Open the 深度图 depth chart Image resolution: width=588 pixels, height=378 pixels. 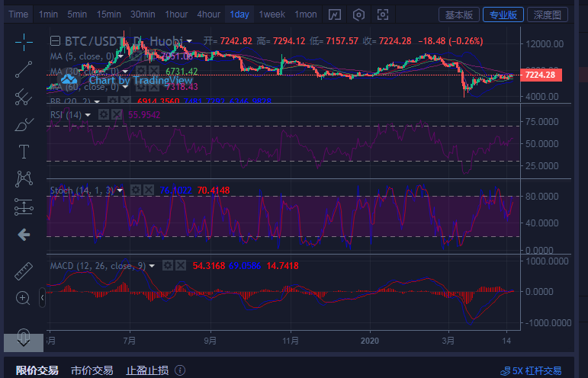548,15
